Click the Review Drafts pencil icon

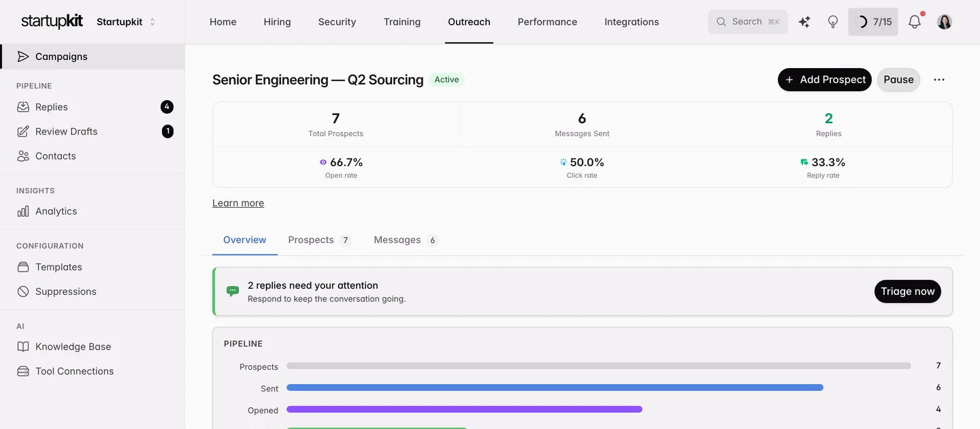(x=23, y=131)
